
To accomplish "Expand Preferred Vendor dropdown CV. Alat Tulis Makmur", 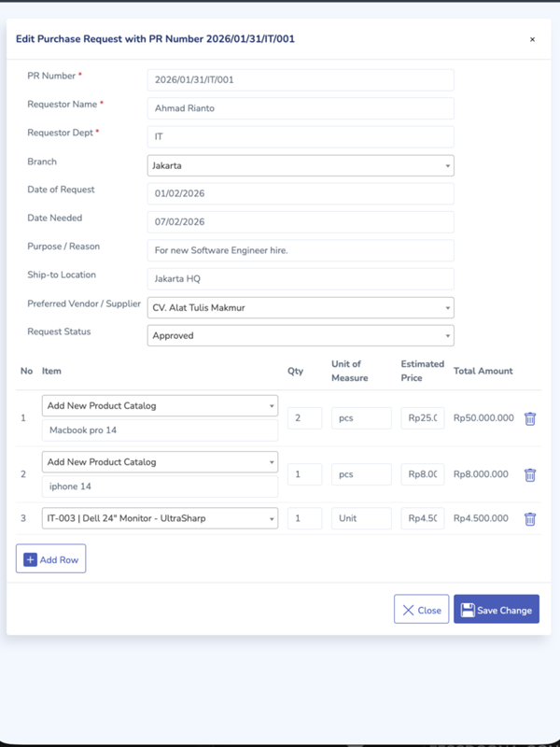I will 301,307.
